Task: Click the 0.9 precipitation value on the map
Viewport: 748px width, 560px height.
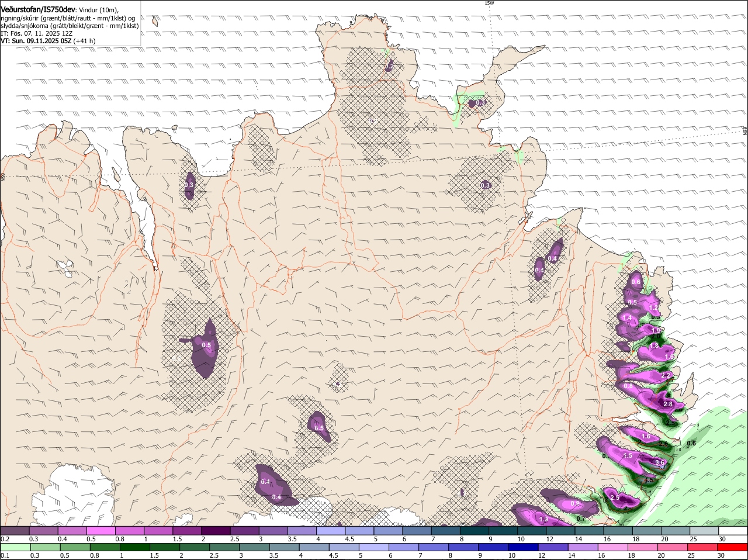Action: click(575, 504)
